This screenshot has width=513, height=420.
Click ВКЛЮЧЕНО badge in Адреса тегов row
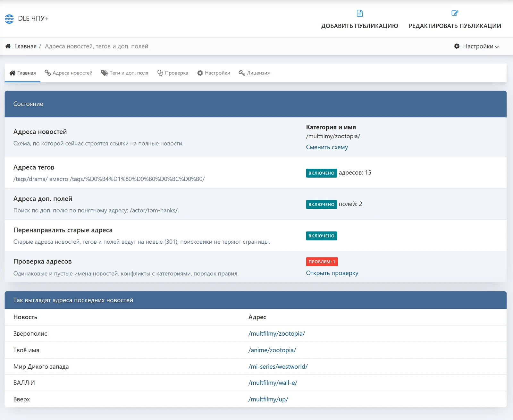point(321,173)
